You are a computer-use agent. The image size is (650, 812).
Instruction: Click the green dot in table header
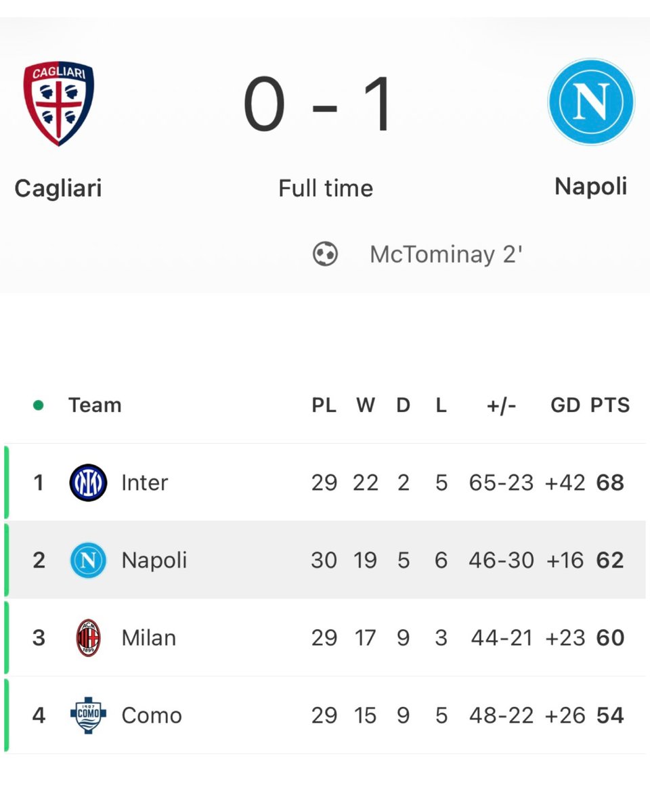(x=39, y=405)
